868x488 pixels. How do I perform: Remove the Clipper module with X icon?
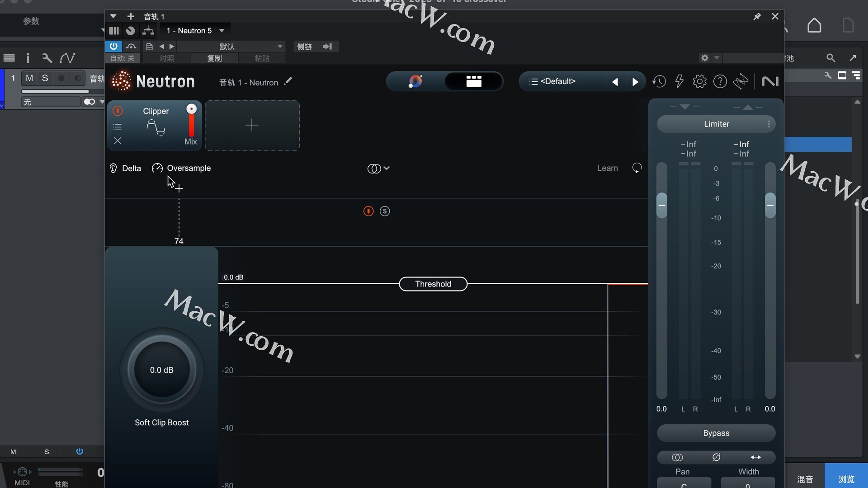118,141
